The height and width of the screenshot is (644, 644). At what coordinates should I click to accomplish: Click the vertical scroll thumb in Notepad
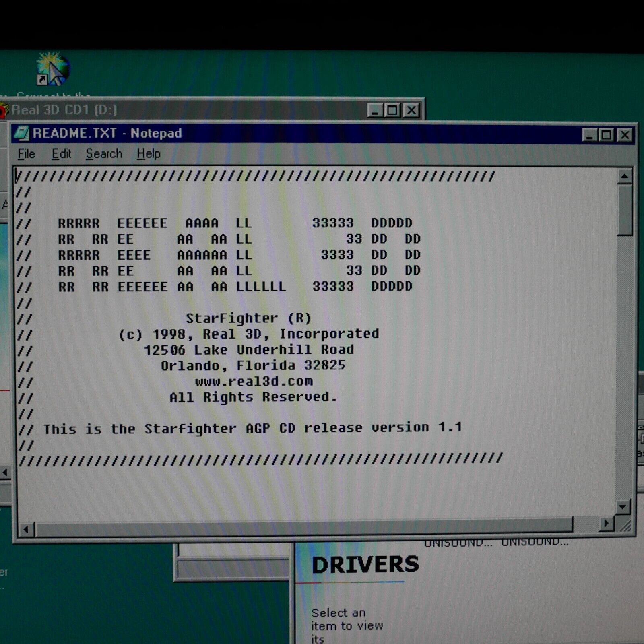pos(625,209)
